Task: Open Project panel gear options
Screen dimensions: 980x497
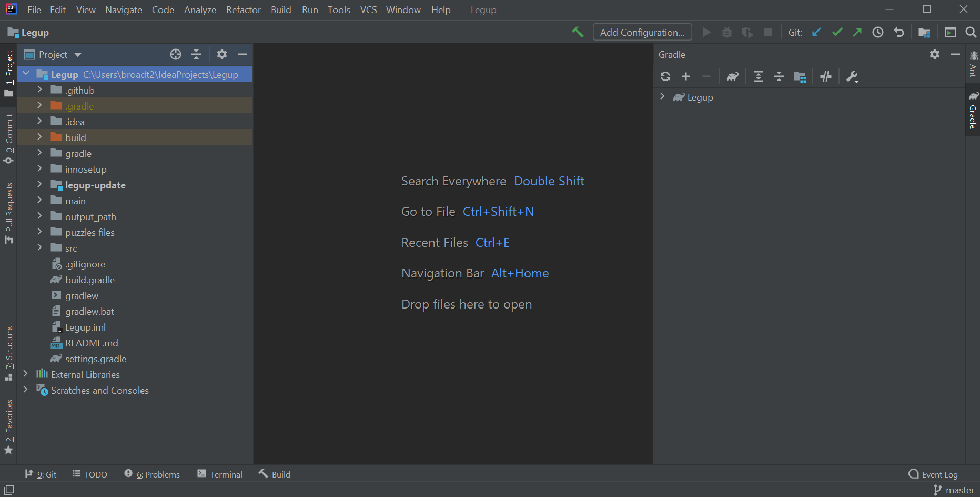Action: click(222, 54)
